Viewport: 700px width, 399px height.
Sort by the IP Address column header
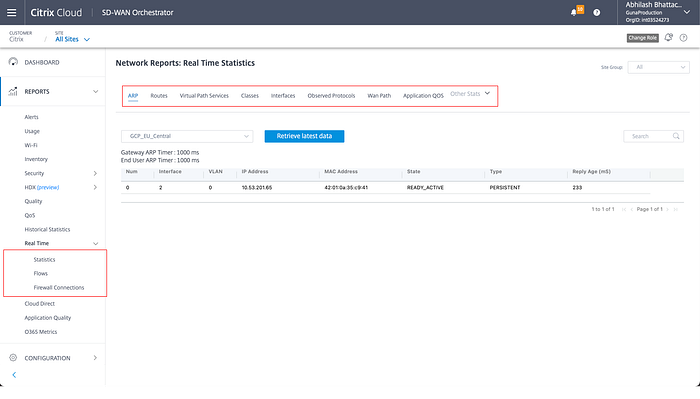[x=255, y=171]
